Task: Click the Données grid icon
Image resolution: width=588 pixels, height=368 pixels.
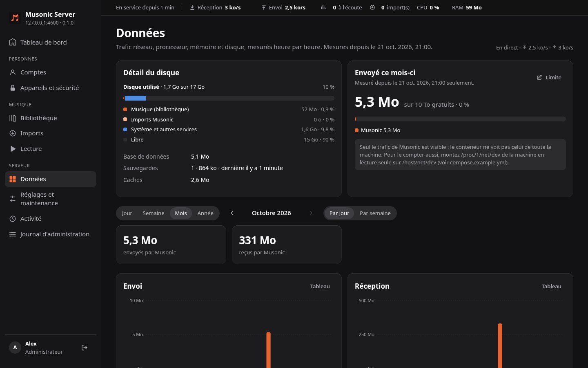Action: 13,179
